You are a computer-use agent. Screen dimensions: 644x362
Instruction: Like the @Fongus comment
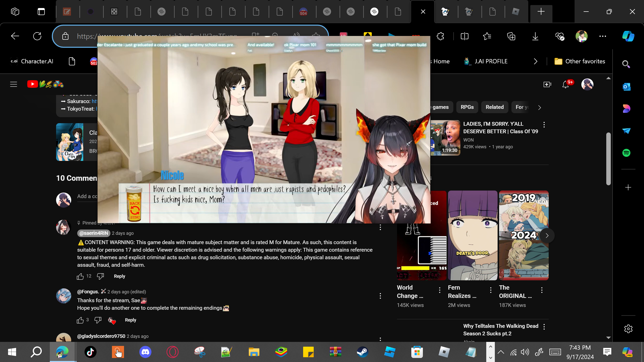[80, 320]
